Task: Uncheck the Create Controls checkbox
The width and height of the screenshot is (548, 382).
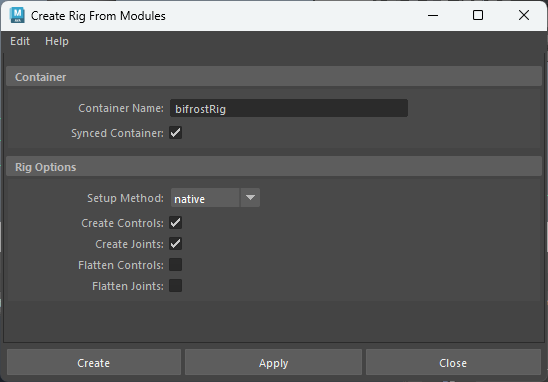Action: click(175, 223)
